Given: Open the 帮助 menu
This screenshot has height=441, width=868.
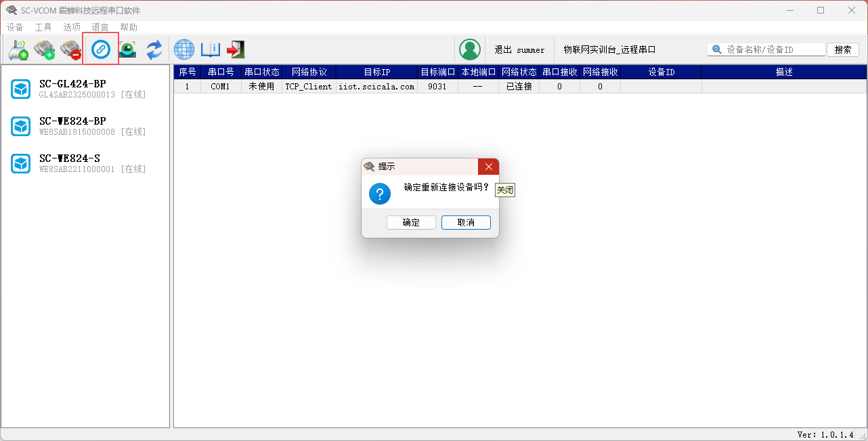Looking at the screenshot, I should coord(129,27).
